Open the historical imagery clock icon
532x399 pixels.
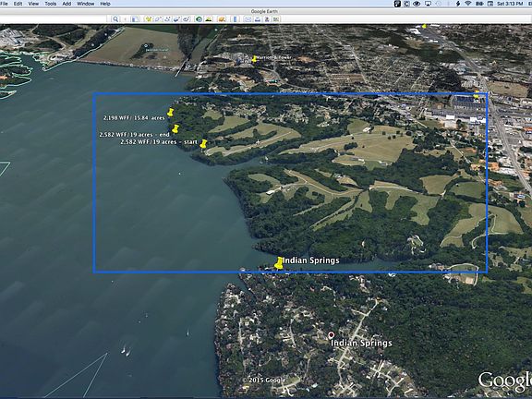pos(199,19)
